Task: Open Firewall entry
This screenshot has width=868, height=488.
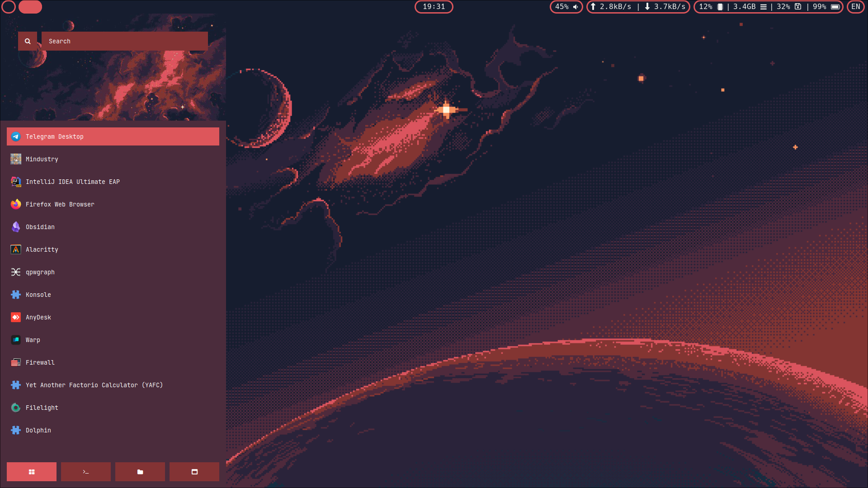Action: 113,362
